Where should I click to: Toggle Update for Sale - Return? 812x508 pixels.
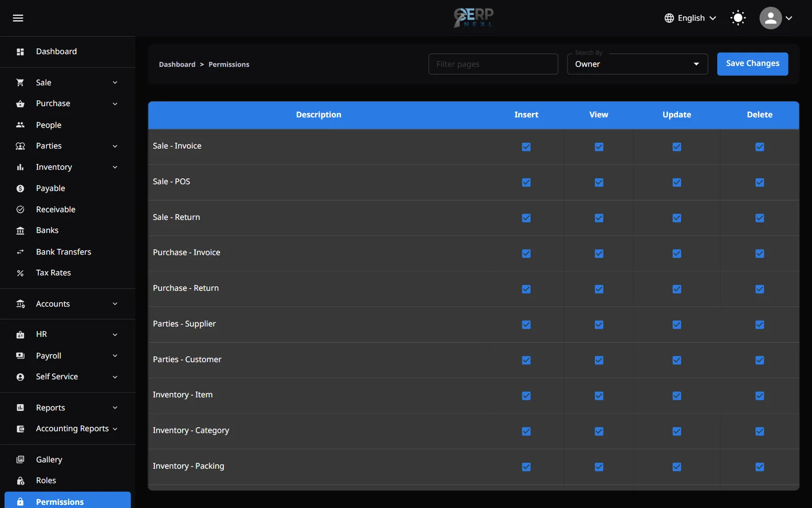677,218
